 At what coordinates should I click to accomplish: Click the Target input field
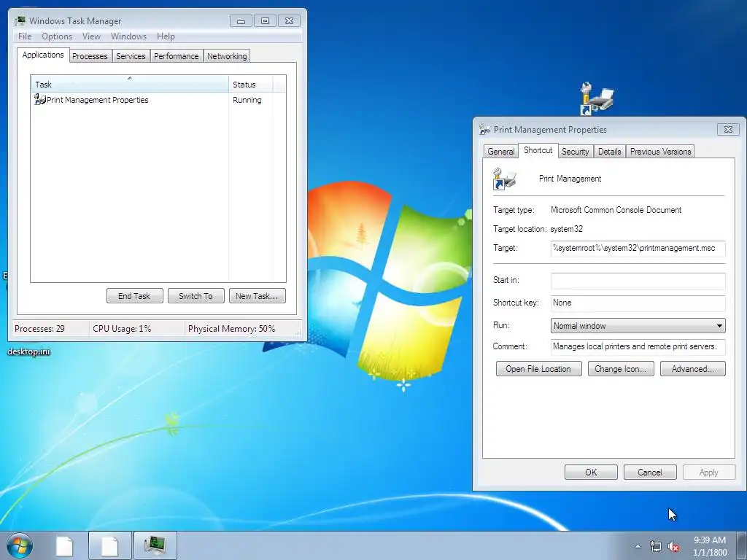coord(638,249)
